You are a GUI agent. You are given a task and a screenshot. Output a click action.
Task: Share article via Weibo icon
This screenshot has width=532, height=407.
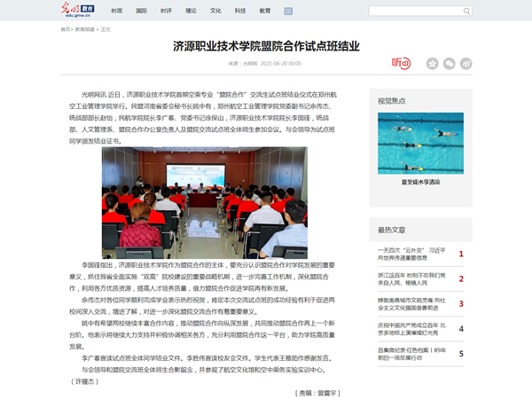[465, 64]
